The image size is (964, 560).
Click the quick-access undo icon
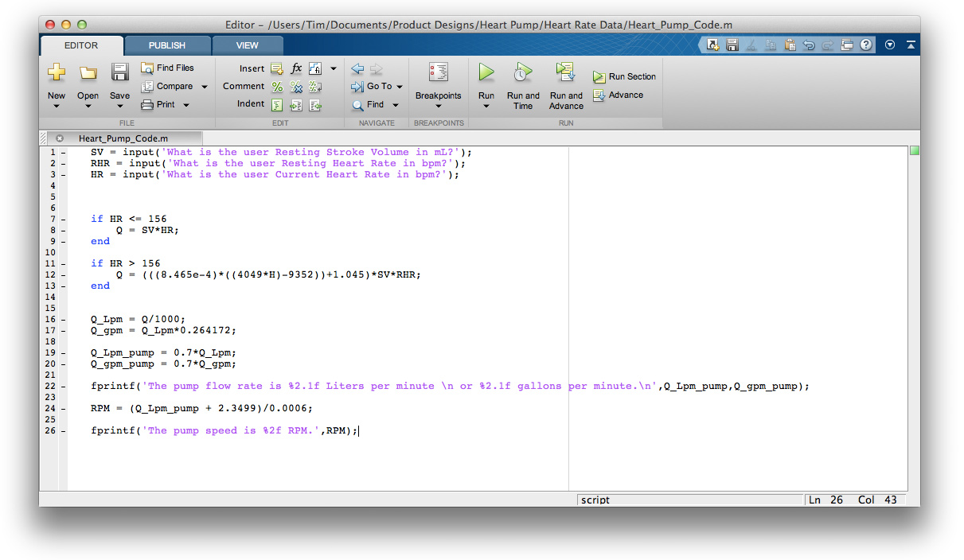pyautogui.click(x=809, y=45)
